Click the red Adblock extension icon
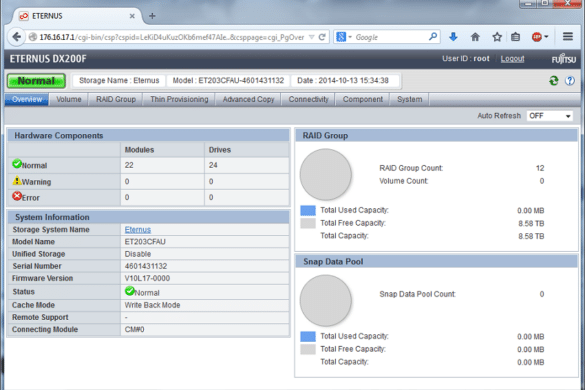 pos(537,37)
